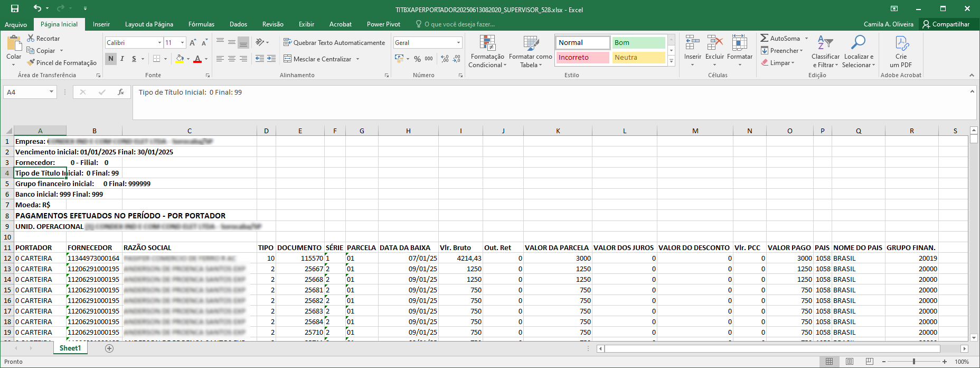This screenshot has width=980, height=368.
Task: Select the Sheet1 tab
Action: coord(70,348)
